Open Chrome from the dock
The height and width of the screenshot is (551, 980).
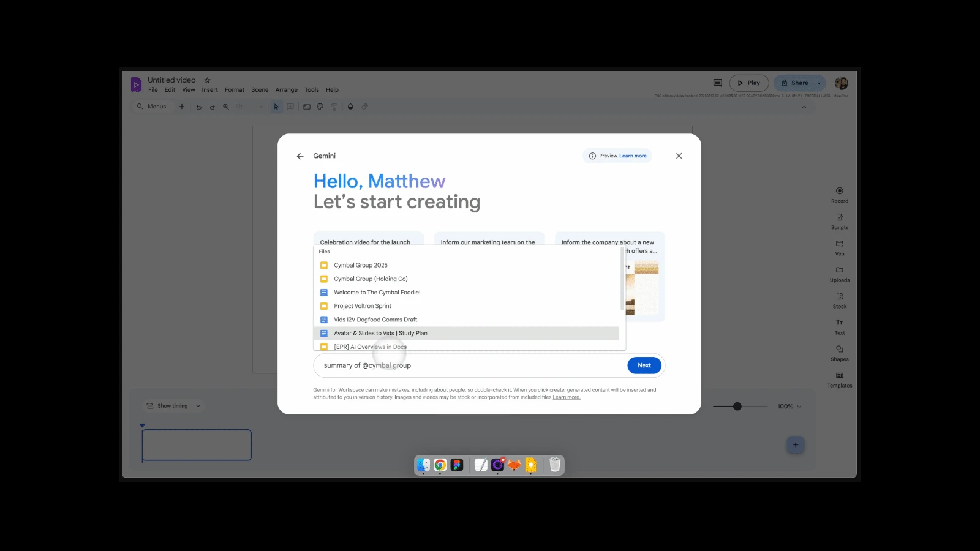coord(440,465)
